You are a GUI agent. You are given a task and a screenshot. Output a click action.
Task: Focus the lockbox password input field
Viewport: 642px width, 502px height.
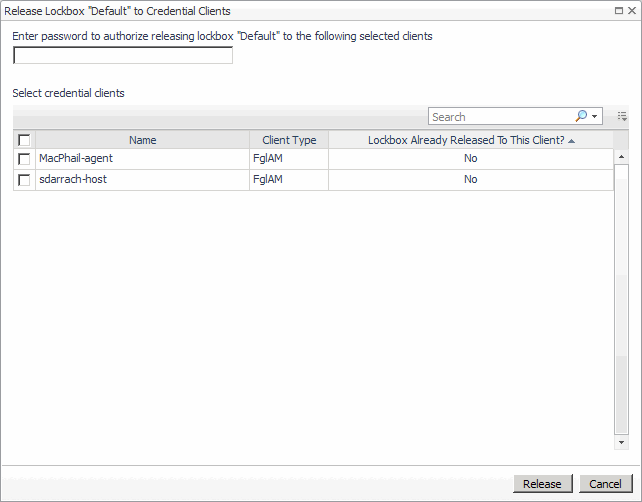point(123,56)
